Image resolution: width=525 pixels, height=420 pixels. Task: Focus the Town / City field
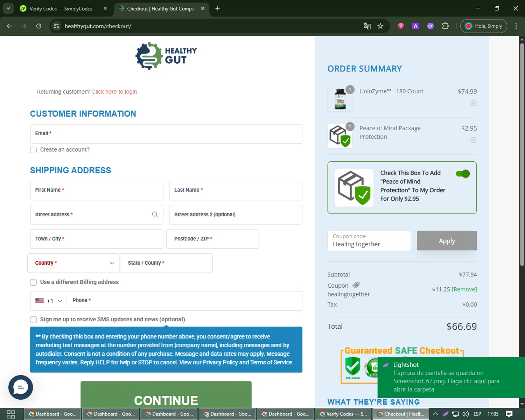(x=97, y=239)
